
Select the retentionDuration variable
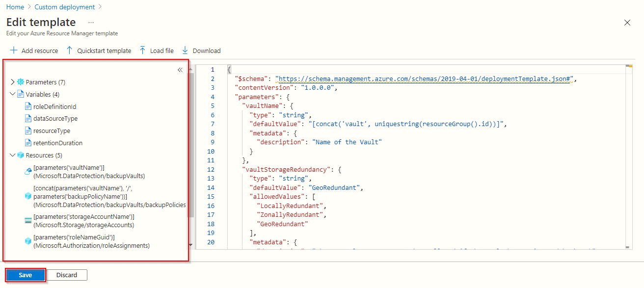[57, 143]
